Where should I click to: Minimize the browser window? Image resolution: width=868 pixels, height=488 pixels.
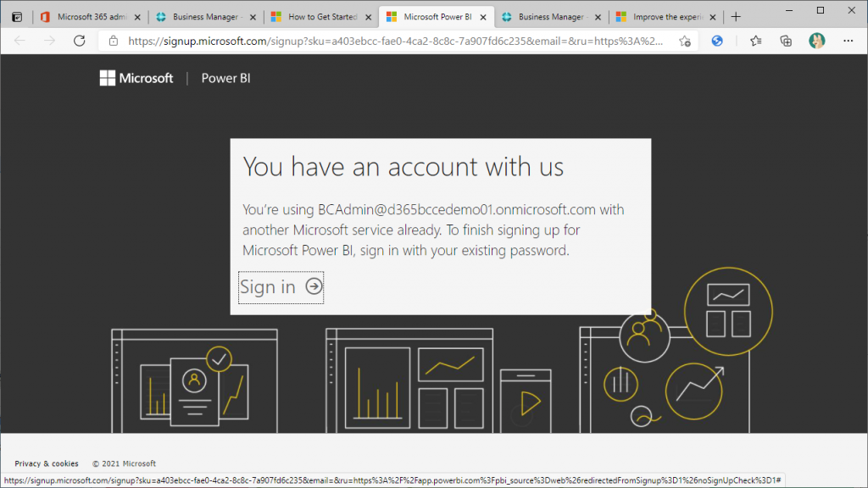pos(789,10)
